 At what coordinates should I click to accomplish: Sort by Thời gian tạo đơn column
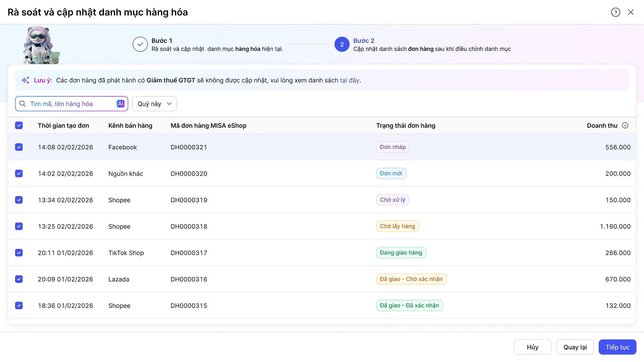pos(63,126)
